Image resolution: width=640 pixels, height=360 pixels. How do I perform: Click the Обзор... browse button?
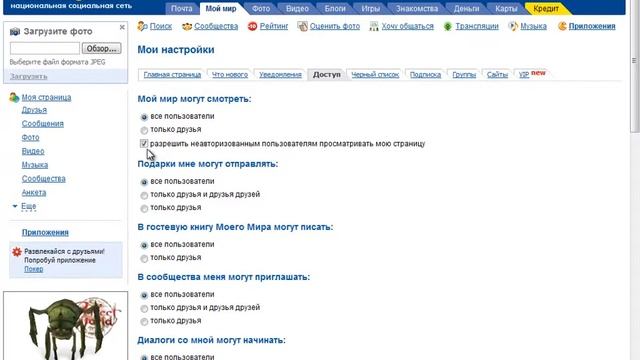101,48
